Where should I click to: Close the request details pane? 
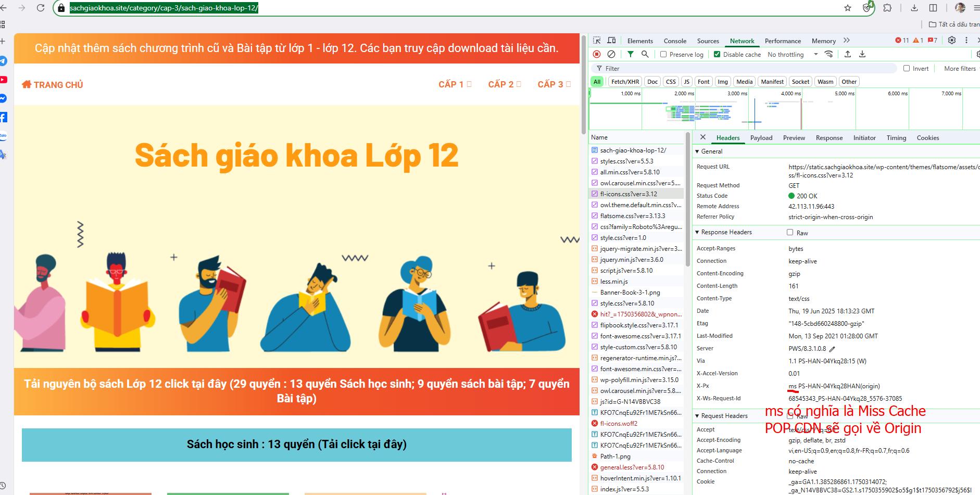pos(703,137)
